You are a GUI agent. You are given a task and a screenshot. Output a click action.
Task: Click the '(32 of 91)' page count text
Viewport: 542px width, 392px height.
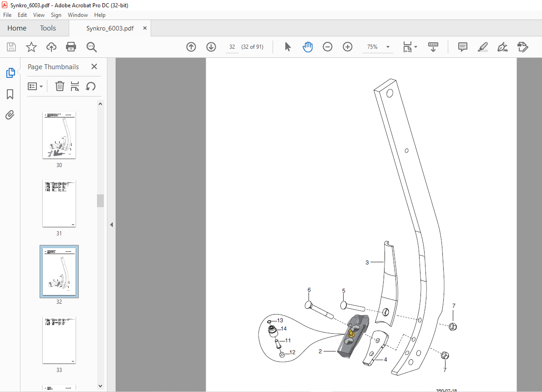pyautogui.click(x=252, y=46)
